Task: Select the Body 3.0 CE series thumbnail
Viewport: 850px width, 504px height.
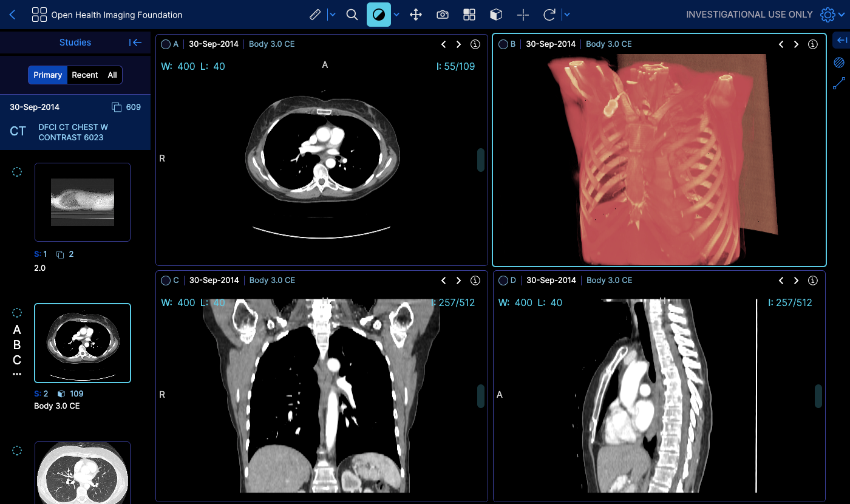Action: point(83,343)
